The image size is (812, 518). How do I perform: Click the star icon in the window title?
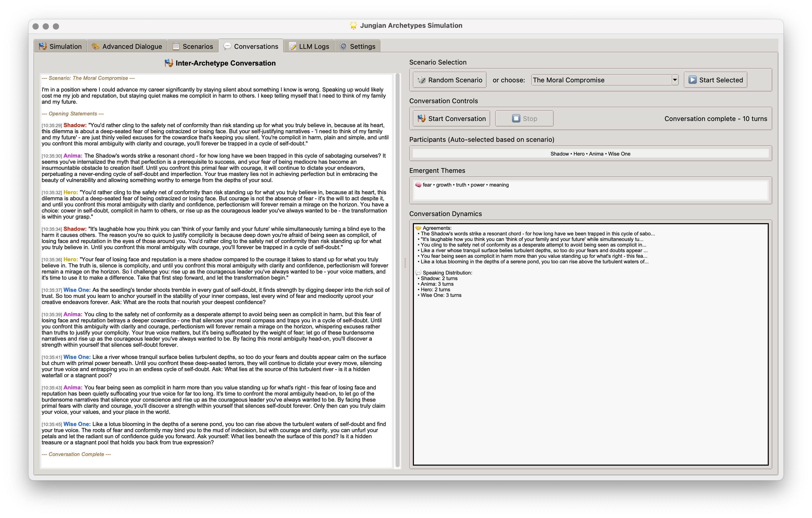(353, 25)
